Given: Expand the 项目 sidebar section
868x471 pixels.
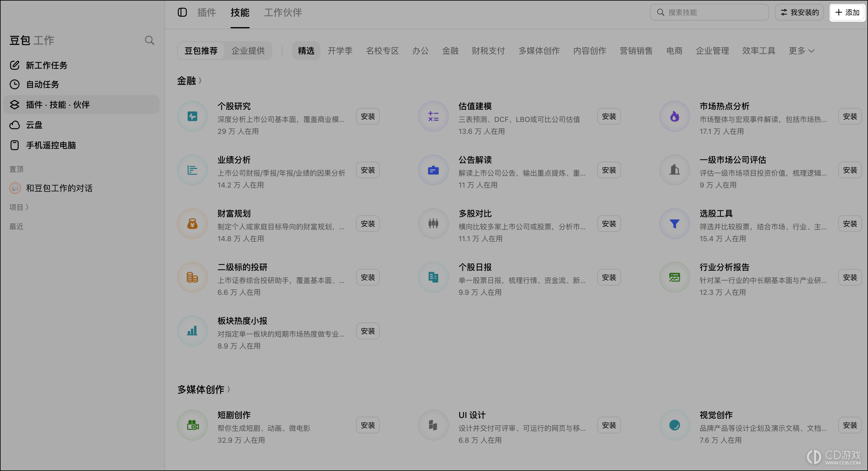Looking at the screenshot, I should coord(19,207).
